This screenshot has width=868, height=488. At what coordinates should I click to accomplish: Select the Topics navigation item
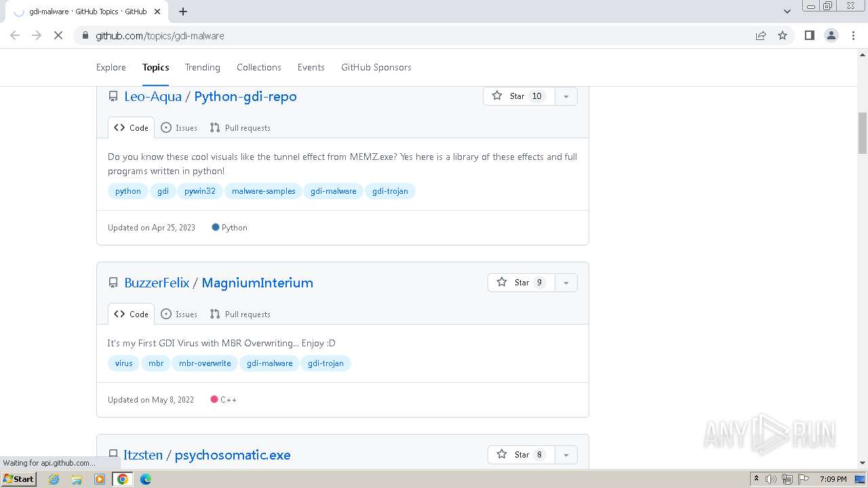point(155,67)
